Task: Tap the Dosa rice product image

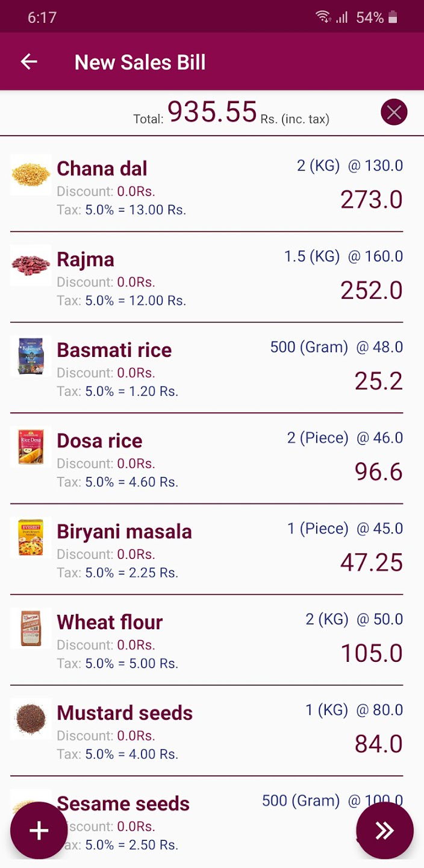Action: tap(31, 447)
